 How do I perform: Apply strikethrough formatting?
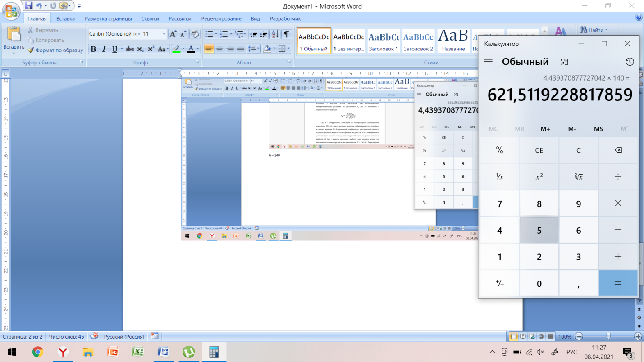[130, 49]
